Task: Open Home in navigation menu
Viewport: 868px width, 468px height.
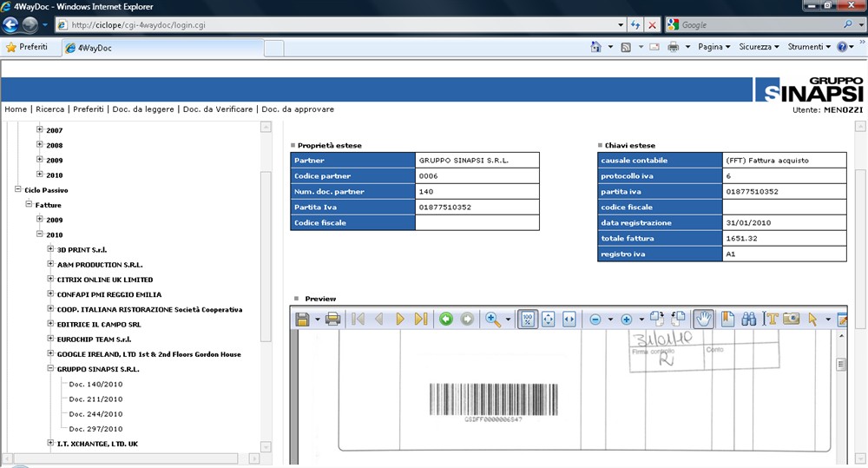Action: pos(16,109)
